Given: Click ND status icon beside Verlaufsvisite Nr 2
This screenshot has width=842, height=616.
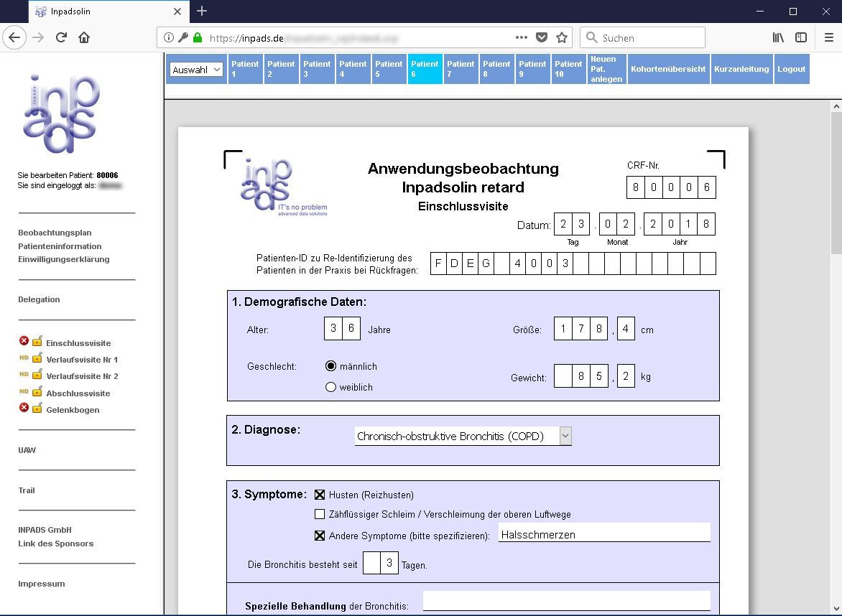Looking at the screenshot, I should point(24,375).
